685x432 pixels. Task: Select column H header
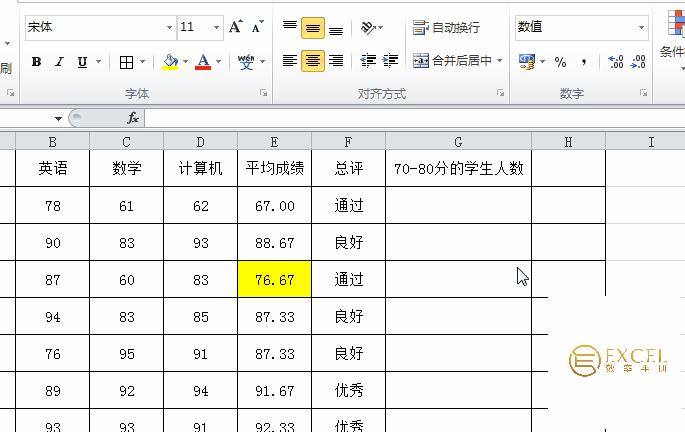(568, 142)
